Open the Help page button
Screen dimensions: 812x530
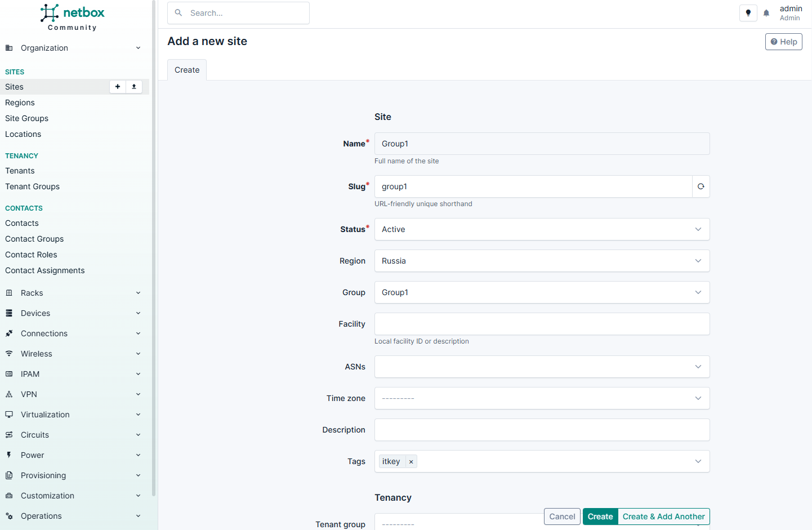coord(783,42)
